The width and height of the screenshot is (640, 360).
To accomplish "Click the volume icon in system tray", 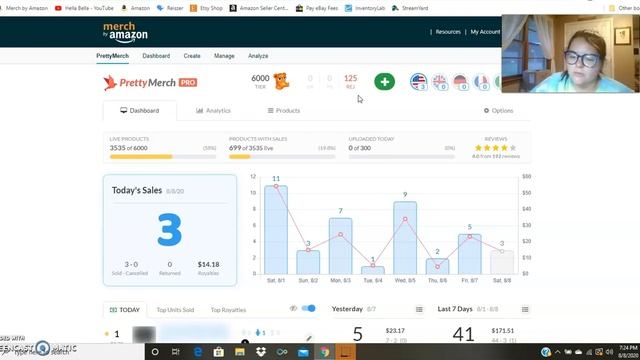I will tap(610, 352).
